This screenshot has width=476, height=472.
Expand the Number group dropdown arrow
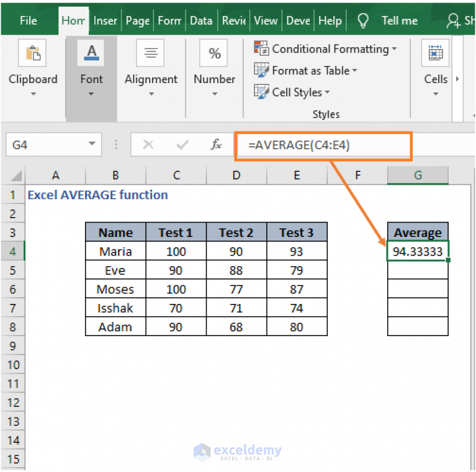pos(215,94)
